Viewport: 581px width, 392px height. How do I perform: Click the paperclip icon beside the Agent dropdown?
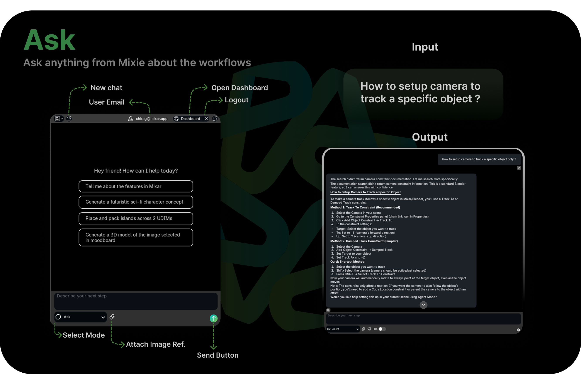click(364, 329)
